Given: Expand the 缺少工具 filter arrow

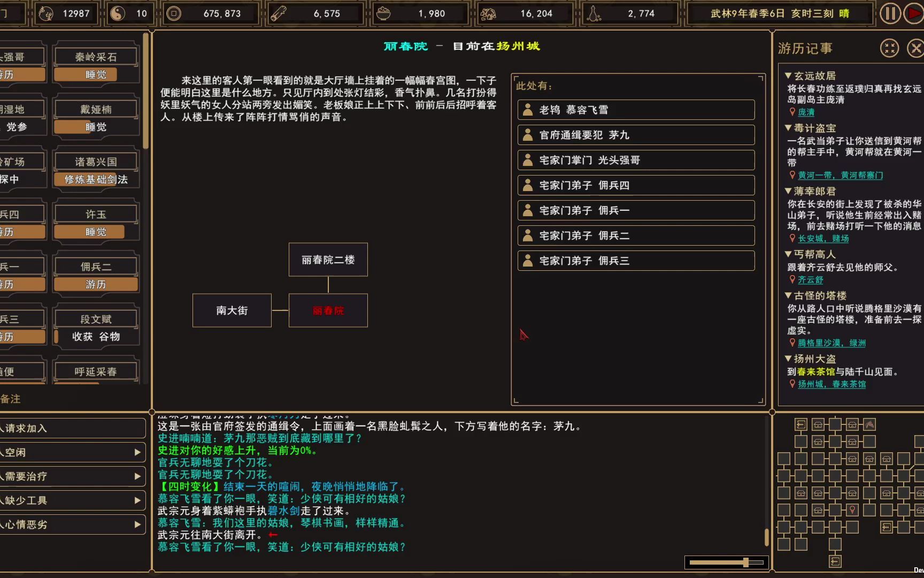Looking at the screenshot, I should [137, 500].
